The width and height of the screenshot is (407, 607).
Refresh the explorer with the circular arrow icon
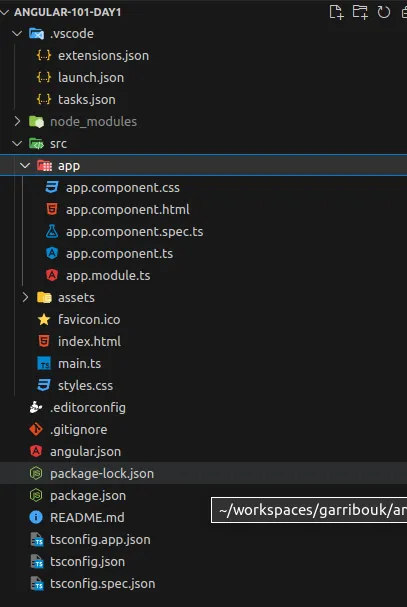click(383, 12)
